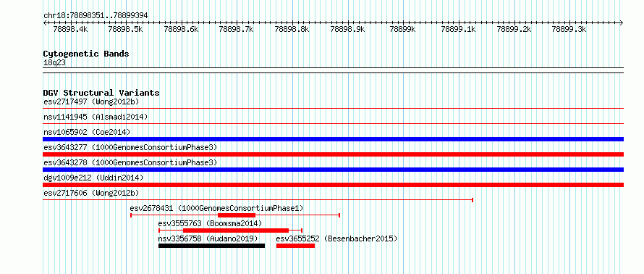Click the 78898.6k ruler tick label
Image resolution: width=644 pixels, height=274 pixels.
[x=181, y=29]
